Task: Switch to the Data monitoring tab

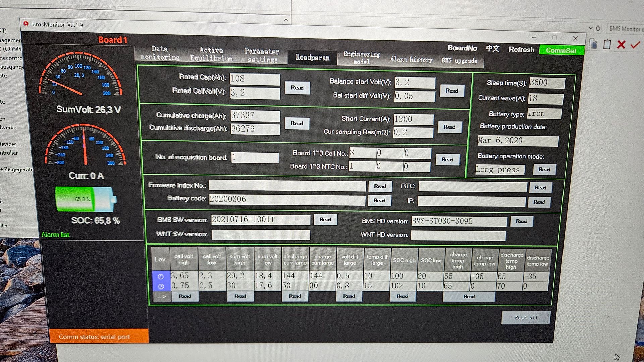Action: tap(160, 53)
